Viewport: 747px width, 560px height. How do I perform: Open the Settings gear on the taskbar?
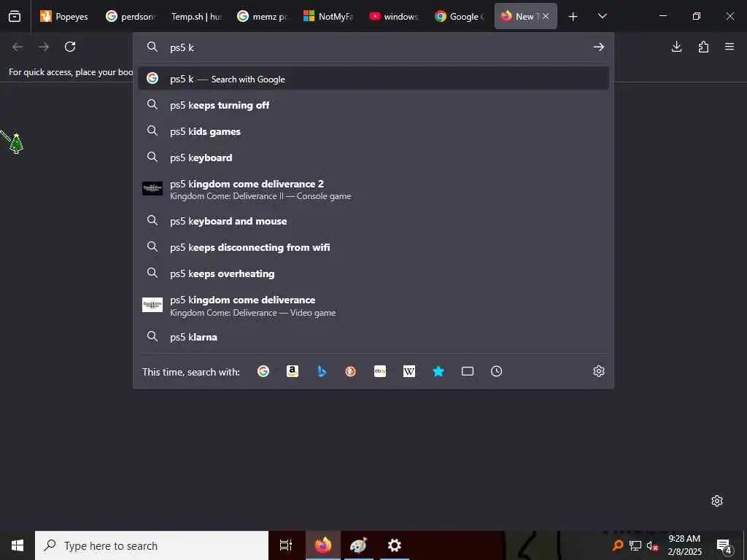pos(395,545)
